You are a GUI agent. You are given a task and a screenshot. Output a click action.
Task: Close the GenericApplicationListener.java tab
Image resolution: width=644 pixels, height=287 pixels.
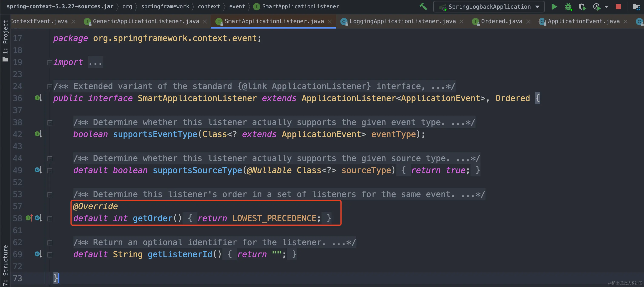[x=205, y=22]
